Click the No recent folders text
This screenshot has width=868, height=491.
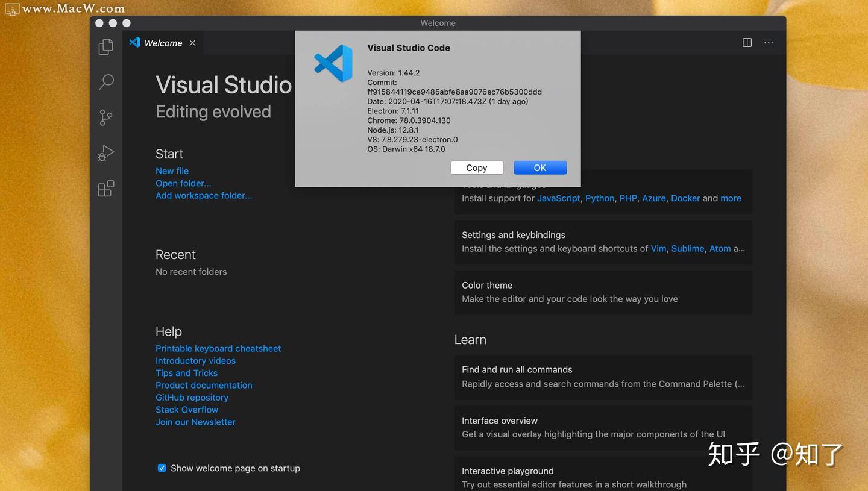(x=191, y=272)
